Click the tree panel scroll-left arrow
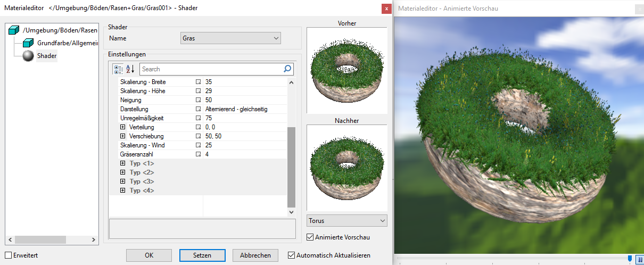Viewport: 644px width, 265px height. (x=9, y=239)
